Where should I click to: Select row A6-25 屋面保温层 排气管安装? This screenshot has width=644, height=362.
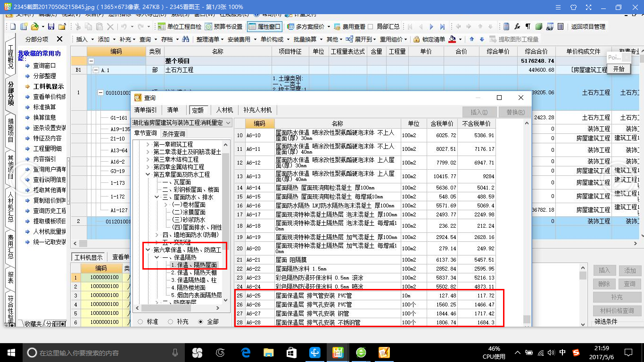tap(365, 296)
